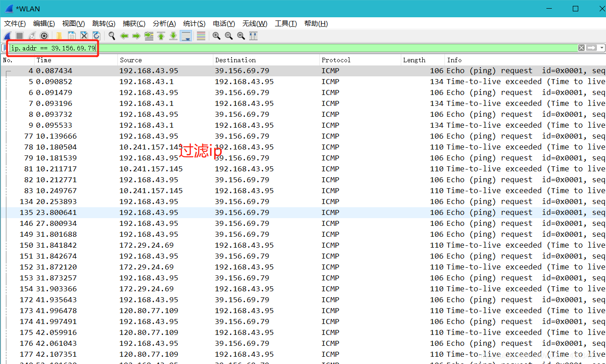Sort by the No. column header
The width and height of the screenshot is (606, 364).
17,60
